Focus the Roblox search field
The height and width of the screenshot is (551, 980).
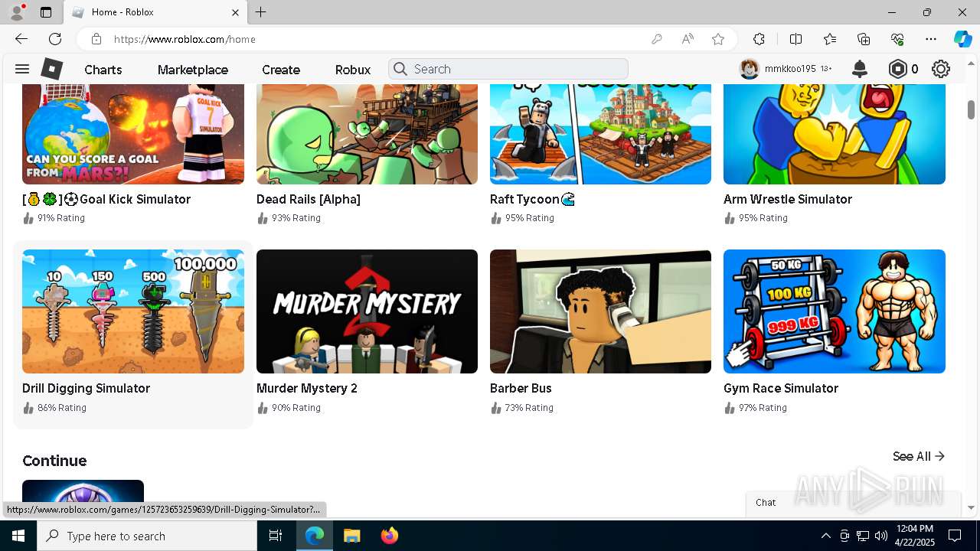pos(508,69)
